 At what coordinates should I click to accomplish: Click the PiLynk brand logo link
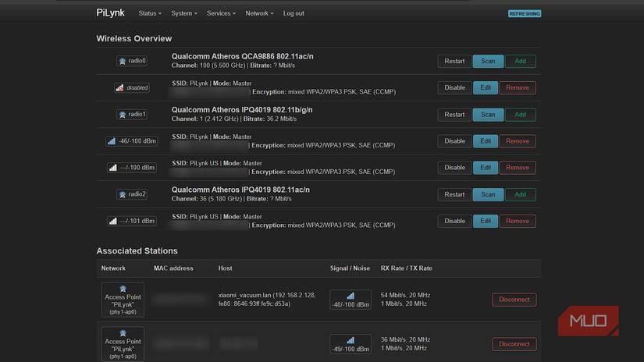[x=111, y=12]
